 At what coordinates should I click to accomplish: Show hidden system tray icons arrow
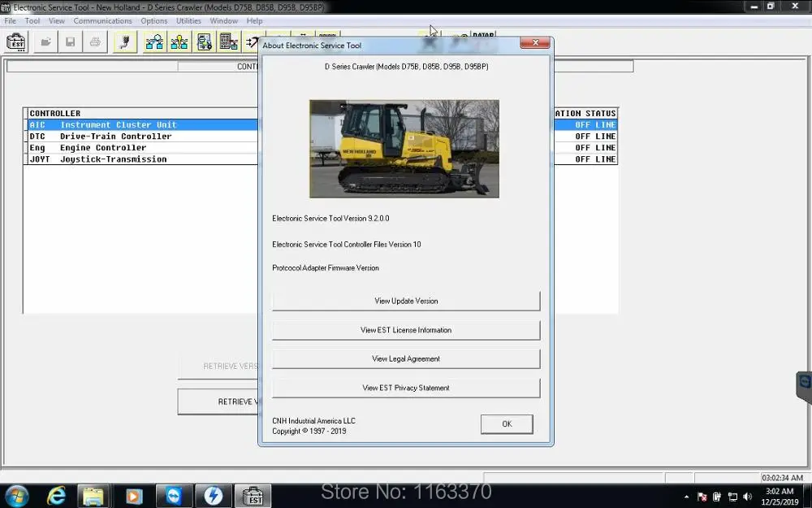point(686,497)
